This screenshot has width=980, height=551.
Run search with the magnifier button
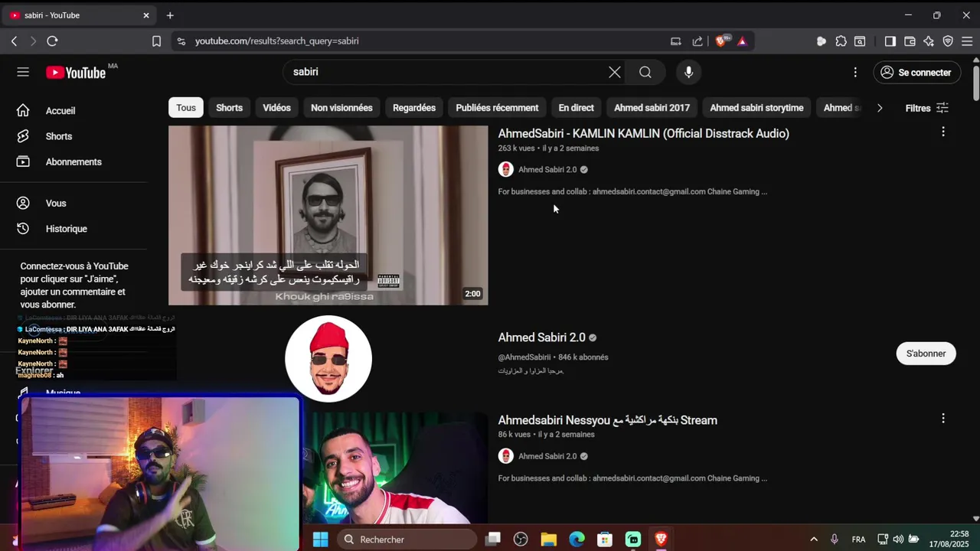(x=645, y=72)
